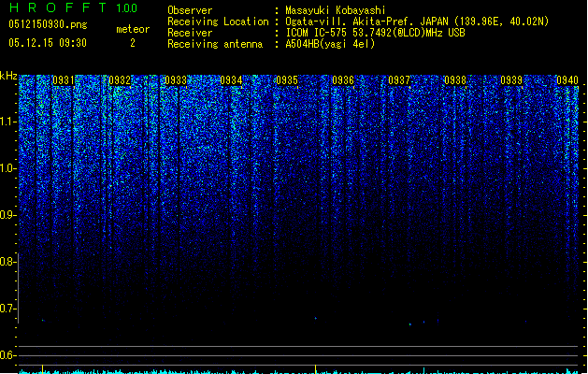588x374 pixels.
Task: Click the 0.8 kHz frequency label
Action: (7, 262)
